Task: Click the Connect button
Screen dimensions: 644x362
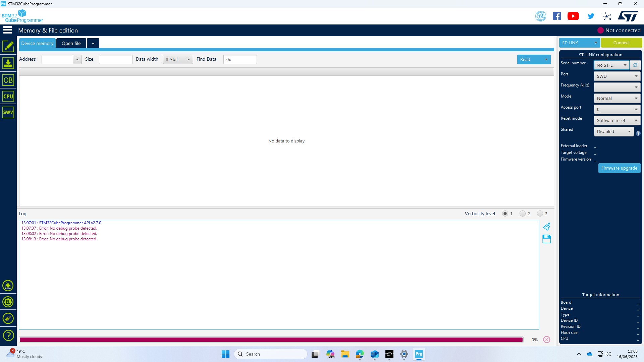Action: (x=622, y=43)
